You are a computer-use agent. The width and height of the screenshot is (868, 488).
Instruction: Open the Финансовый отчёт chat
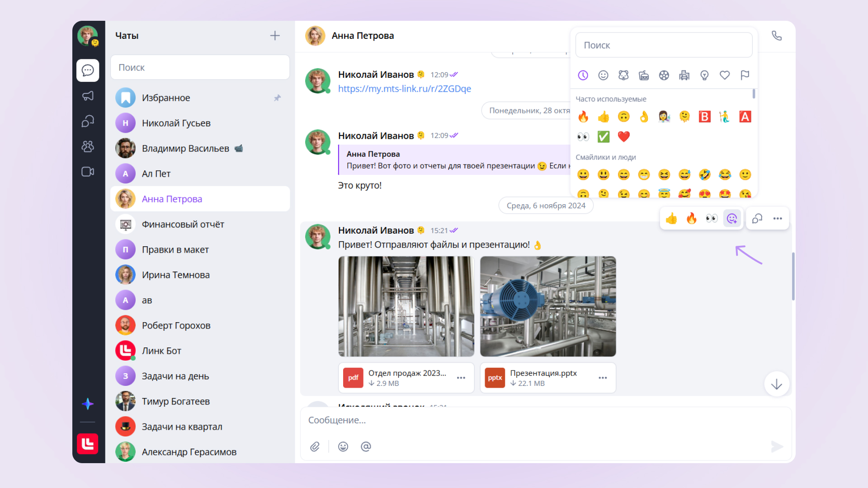[x=200, y=224]
